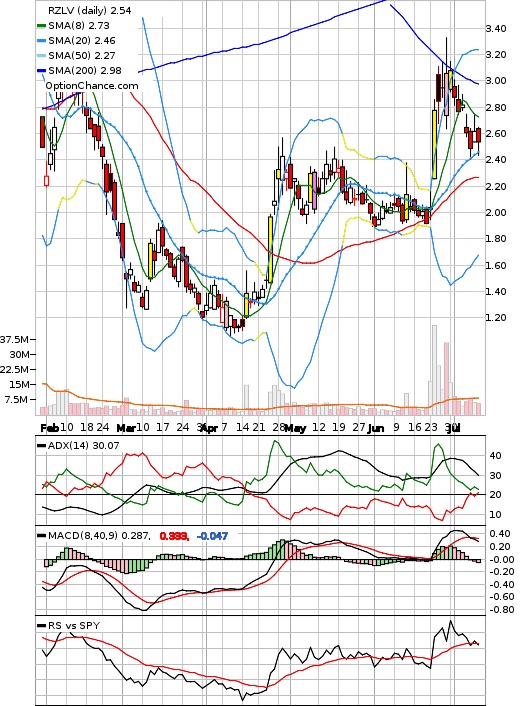This screenshot has width=526, height=706.
Task: Click the SMA(20) blue legend swatch
Action: pos(41,41)
